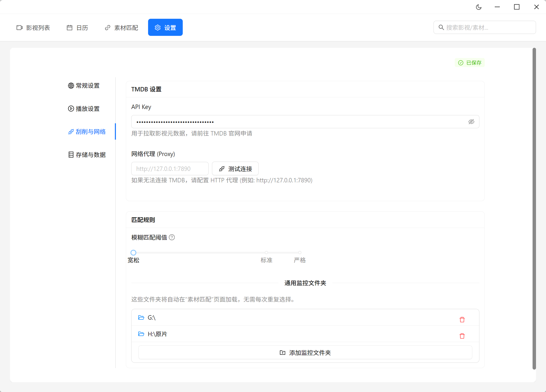This screenshot has height=392, width=546.
Task: Open 存储与数据 settings section
Action: (x=87, y=155)
